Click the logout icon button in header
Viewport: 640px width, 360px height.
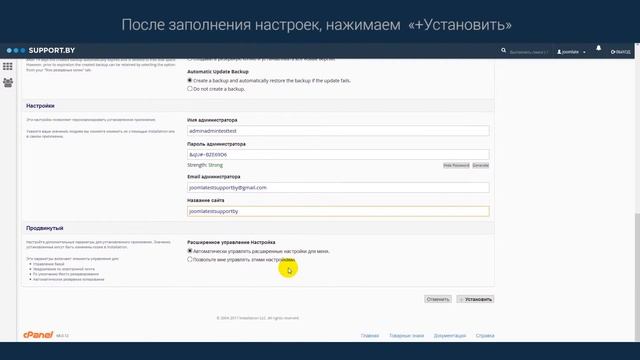(620, 52)
